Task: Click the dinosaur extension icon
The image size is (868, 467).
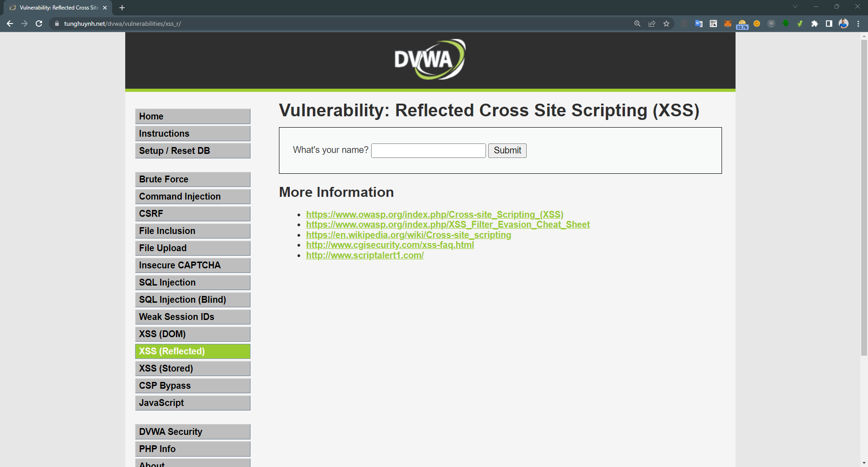Action: pos(800,24)
